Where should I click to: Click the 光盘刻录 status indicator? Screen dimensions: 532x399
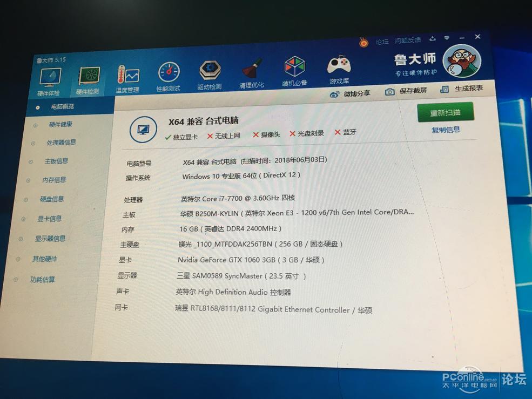[306, 133]
